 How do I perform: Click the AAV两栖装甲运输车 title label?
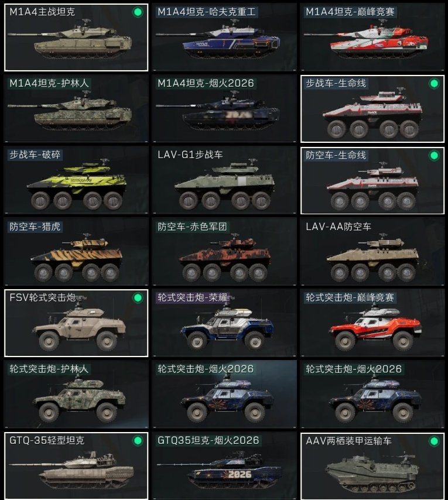pos(348,441)
